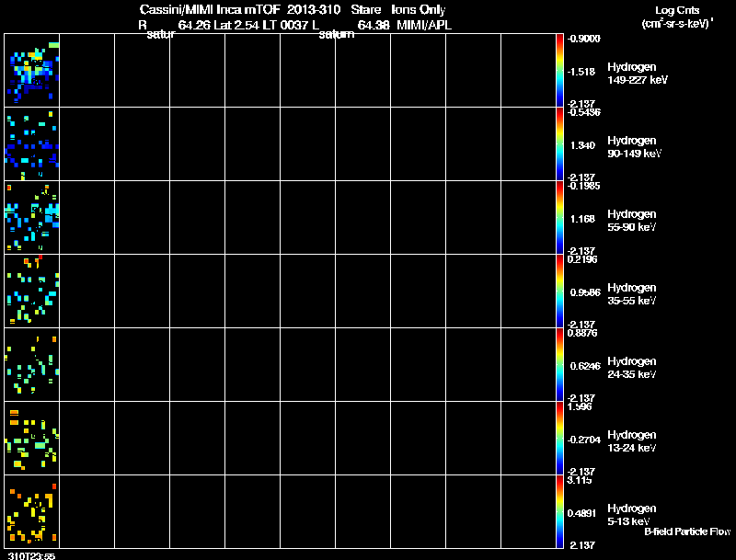Click the Hydrogen 24-35 keV label
The image size is (736, 560).
point(632,368)
